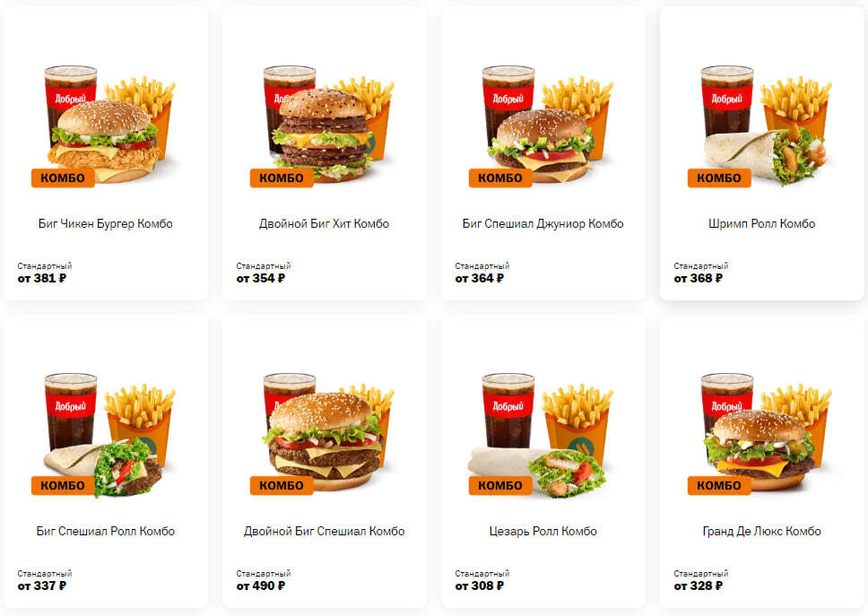Click the КОМБО badge on Биг Спешиал Ролл
Screen dimensions: 868x616
pyautogui.click(x=63, y=485)
